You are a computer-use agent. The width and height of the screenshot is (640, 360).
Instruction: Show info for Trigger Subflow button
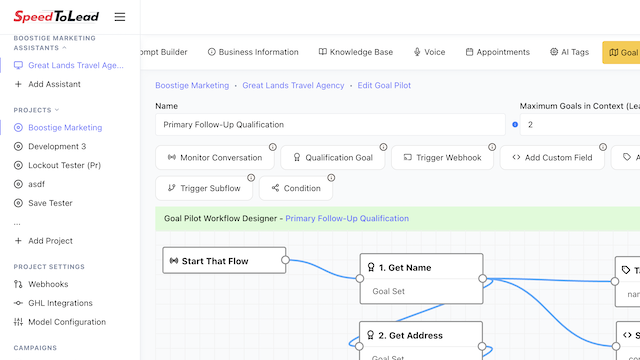[x=251, y=178]
